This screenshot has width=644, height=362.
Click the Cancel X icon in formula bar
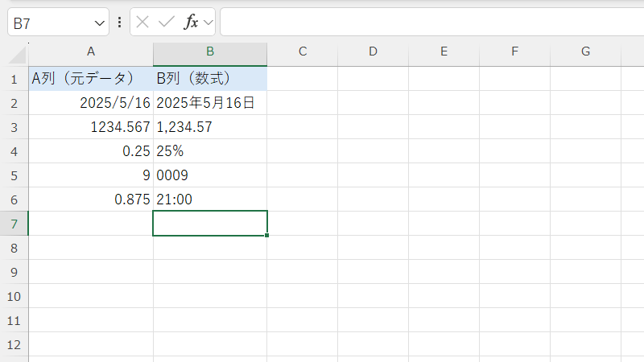[x=142, y=23]
